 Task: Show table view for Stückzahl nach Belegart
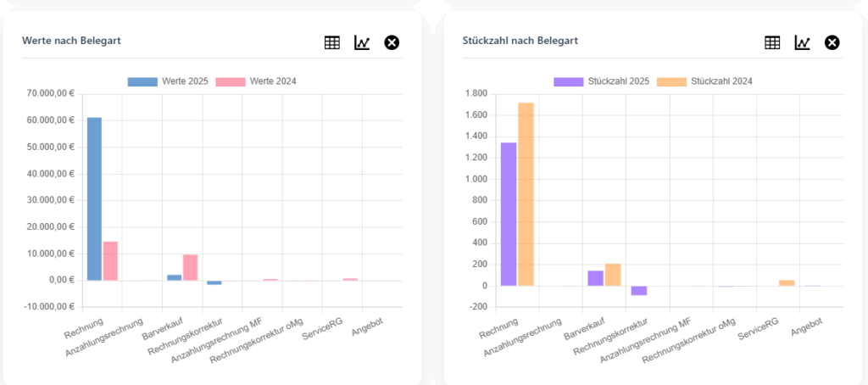[772, 42]
